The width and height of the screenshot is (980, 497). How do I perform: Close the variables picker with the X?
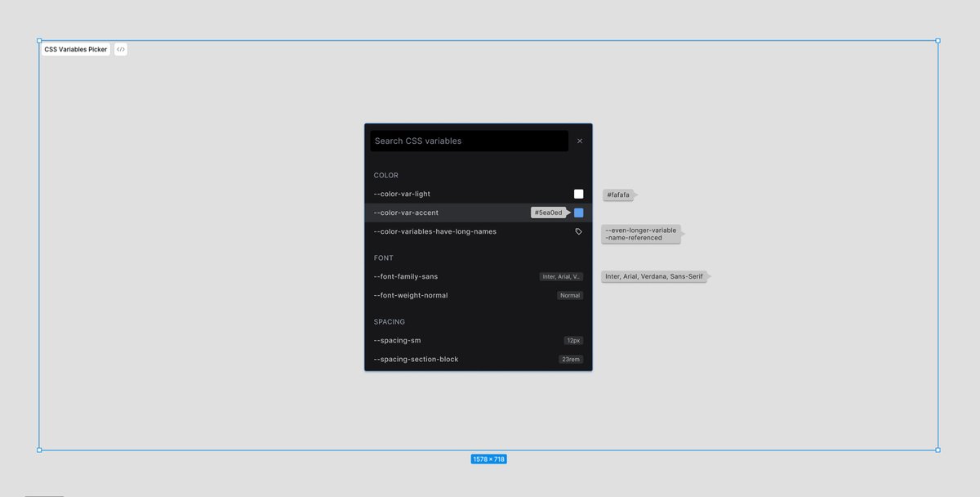click(x=580, y=141)
